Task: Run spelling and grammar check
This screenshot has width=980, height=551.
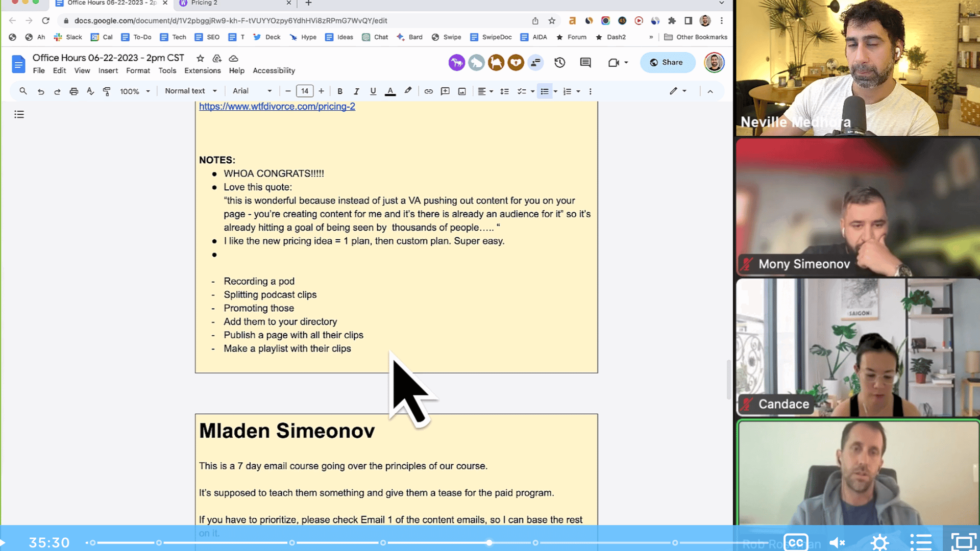Action: click(x=90, y=91)
